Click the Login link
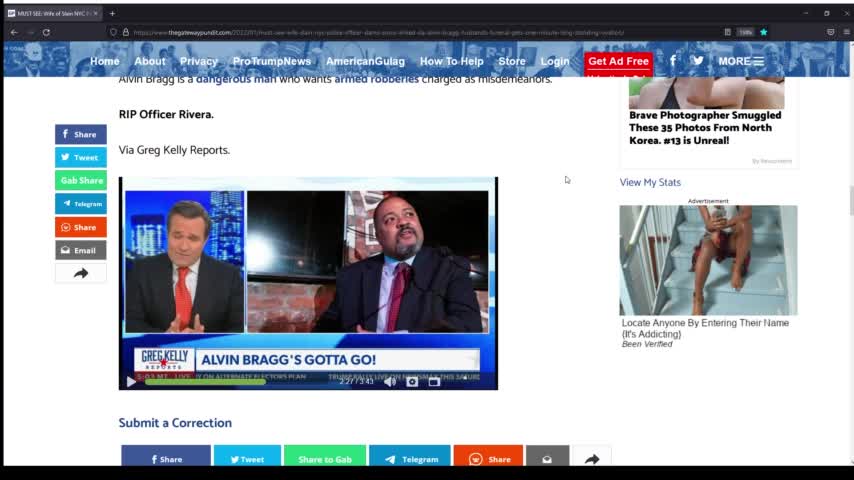 [554, 61]
